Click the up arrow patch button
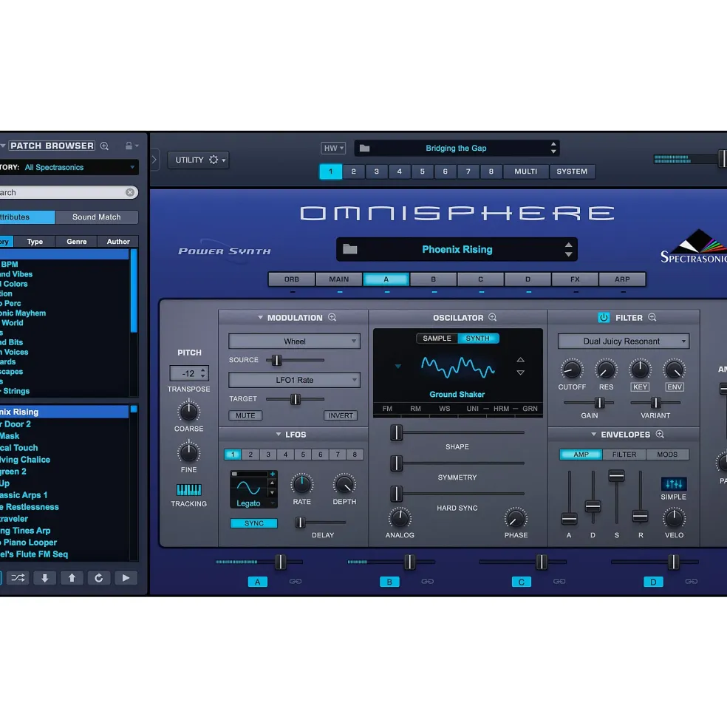 pyautogui.click(x=72, y=578)
